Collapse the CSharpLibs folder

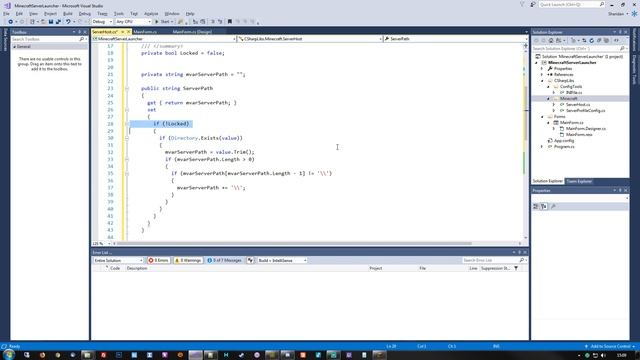pyautogui.click(x=542, y=81)
